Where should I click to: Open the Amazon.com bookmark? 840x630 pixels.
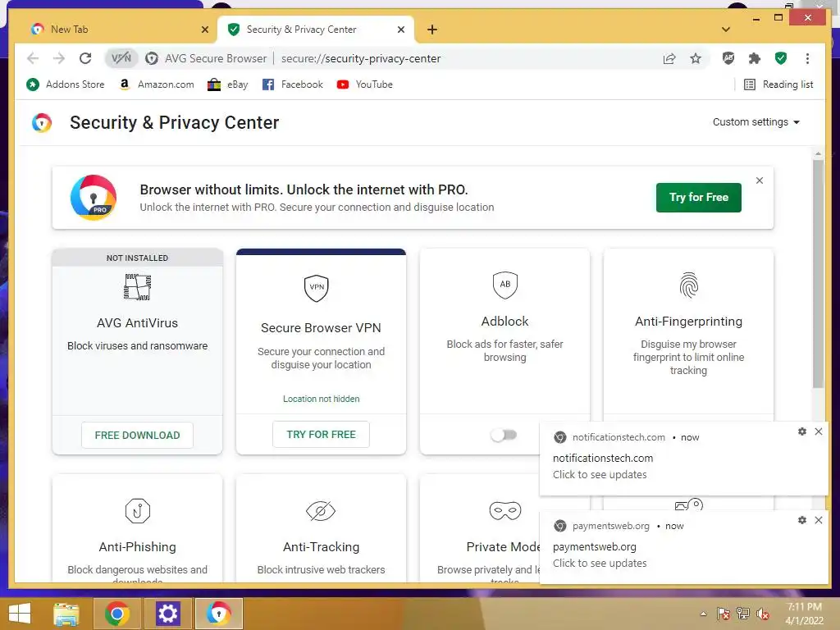[x=157, y=84]
